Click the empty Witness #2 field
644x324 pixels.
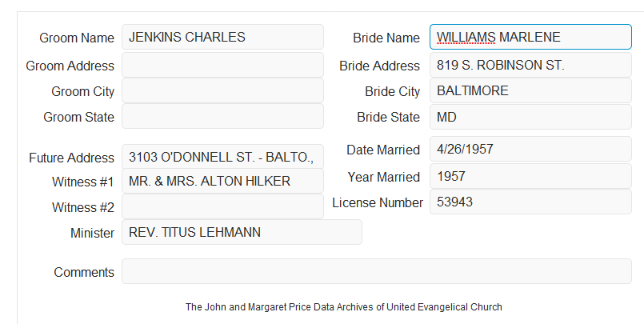tap(222, 206)
